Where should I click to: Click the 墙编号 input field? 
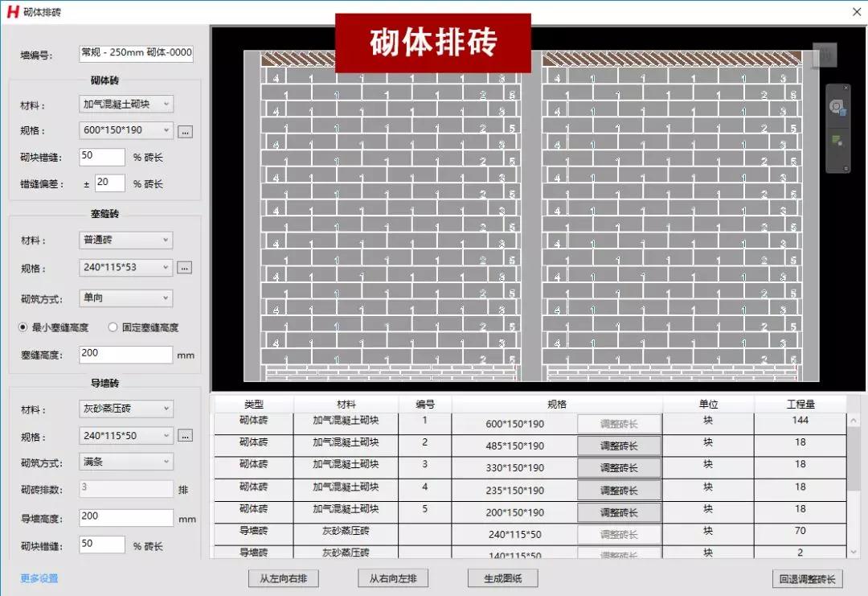click(136, 53)
